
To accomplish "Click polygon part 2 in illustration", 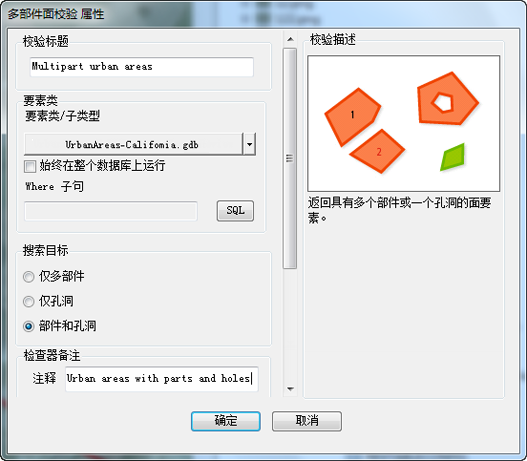I will (x=378, y=152).
